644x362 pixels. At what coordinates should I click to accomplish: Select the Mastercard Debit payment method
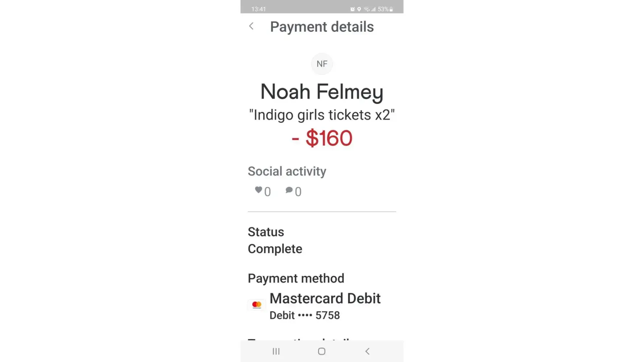(x=325, y=299)
